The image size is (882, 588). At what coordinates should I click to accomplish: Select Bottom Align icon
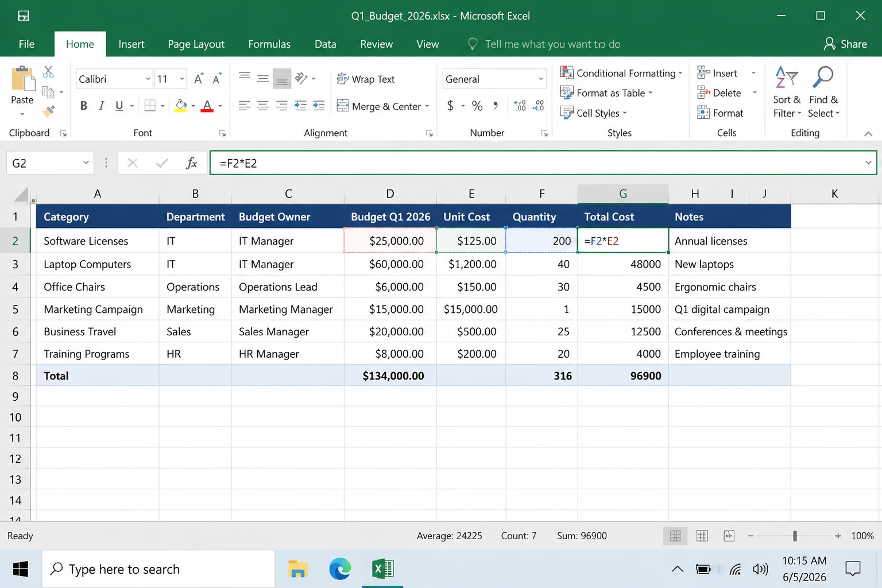(282, 79)
